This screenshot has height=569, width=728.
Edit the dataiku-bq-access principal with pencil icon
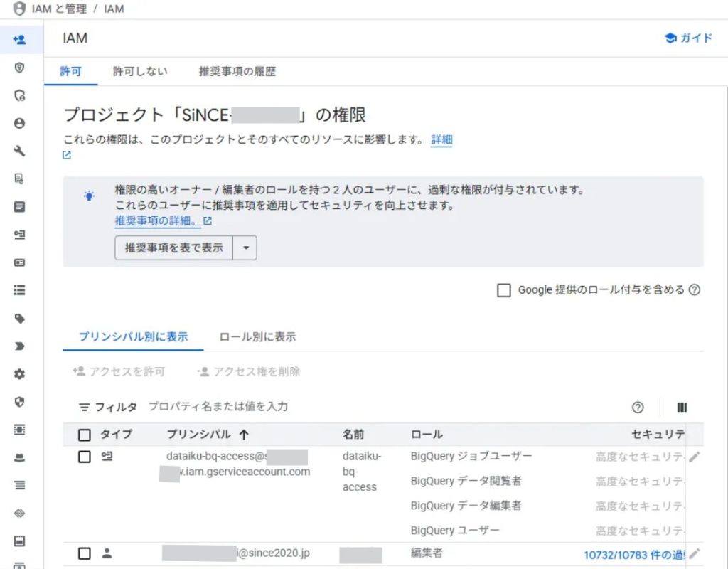(x=694, y=457)
